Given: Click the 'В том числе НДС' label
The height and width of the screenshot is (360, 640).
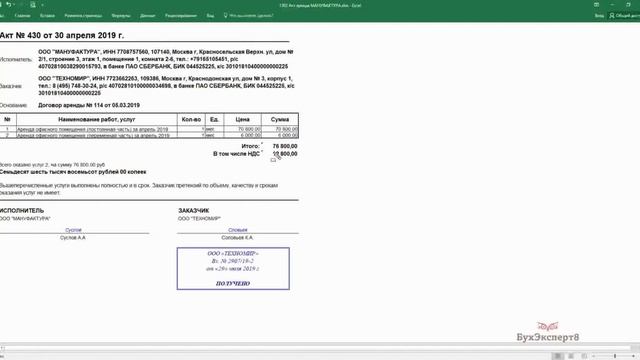Looking at the screenshot, I should click(236, 154).
